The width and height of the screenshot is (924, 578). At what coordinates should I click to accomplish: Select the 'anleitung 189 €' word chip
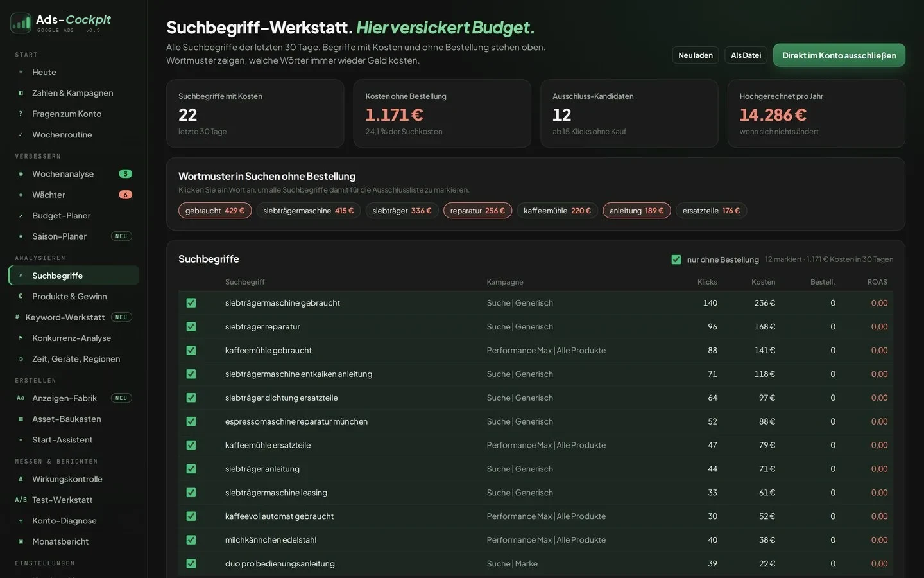coord(637,211)
